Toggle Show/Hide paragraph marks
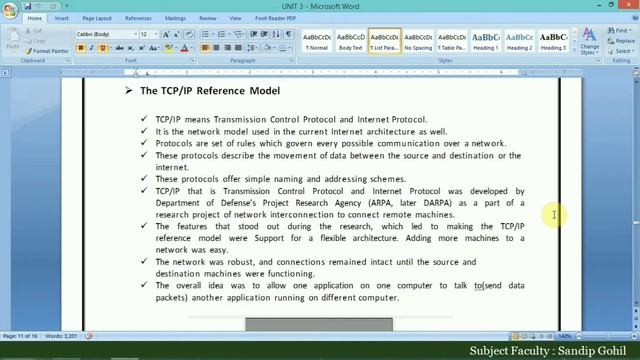640x360 pixels. pos(288,34)
